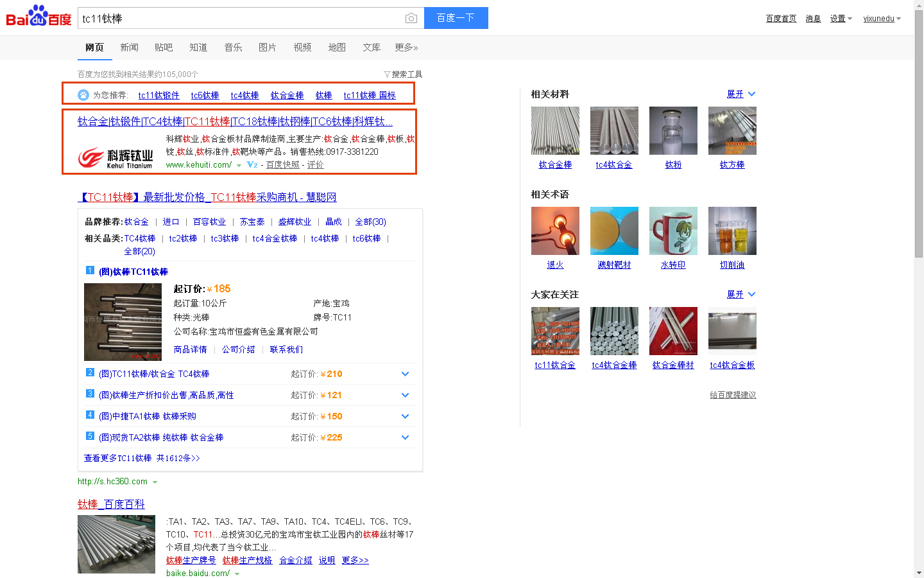Click the 溅射靶材 thumbnail image

(x=614, y=231)
